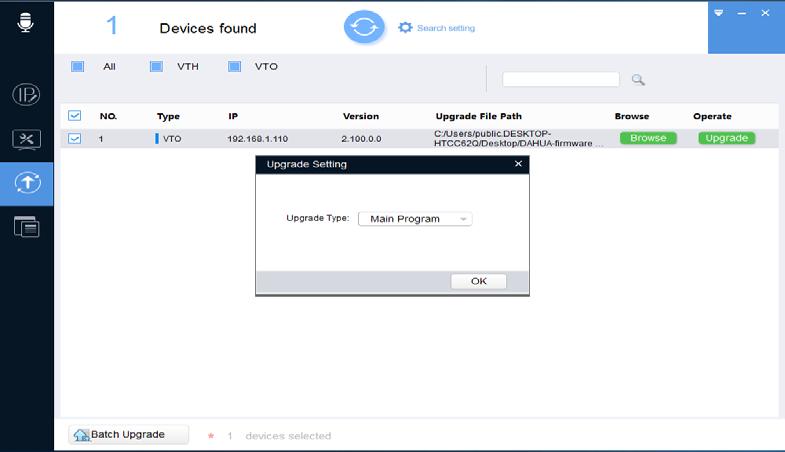
Task: Click the devices selected status text
Action: coord(288,436)
